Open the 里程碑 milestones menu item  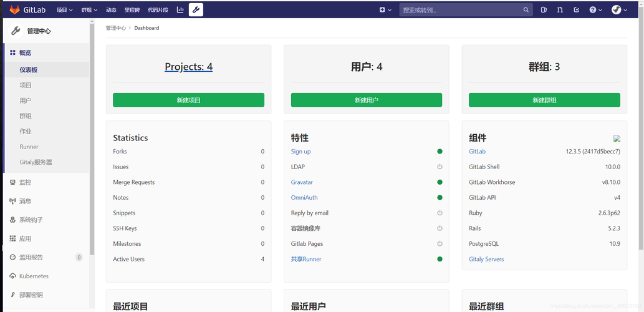(x=132, y=10)
